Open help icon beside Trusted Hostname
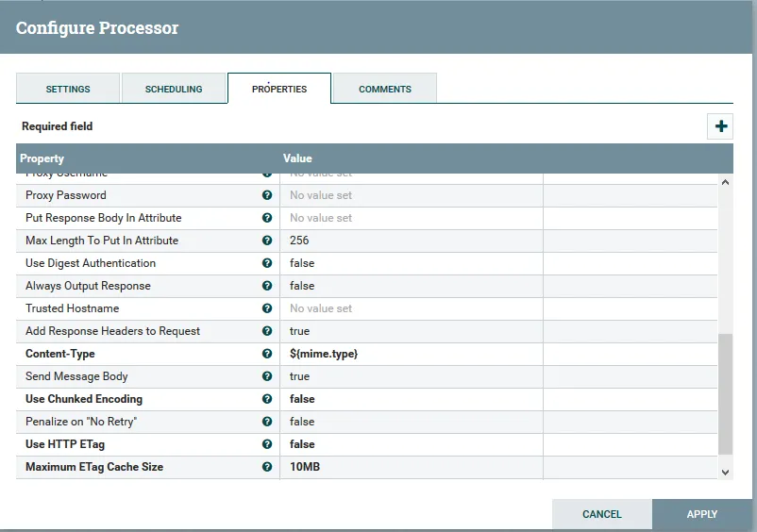 pos(267,308)
